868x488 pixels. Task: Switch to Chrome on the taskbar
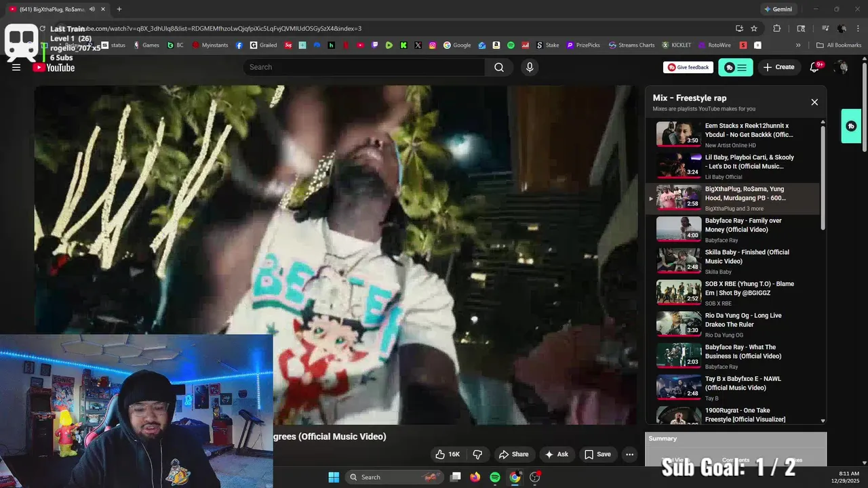point(515,477)
